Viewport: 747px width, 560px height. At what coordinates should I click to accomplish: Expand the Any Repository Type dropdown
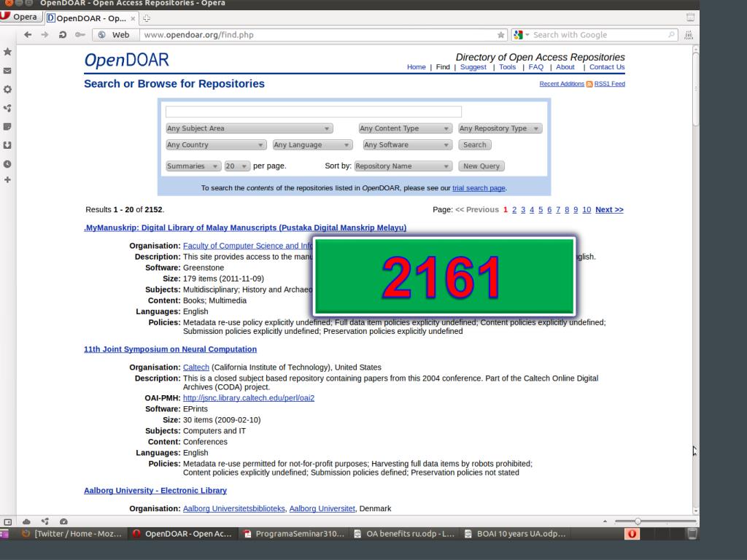coord(500,128)
